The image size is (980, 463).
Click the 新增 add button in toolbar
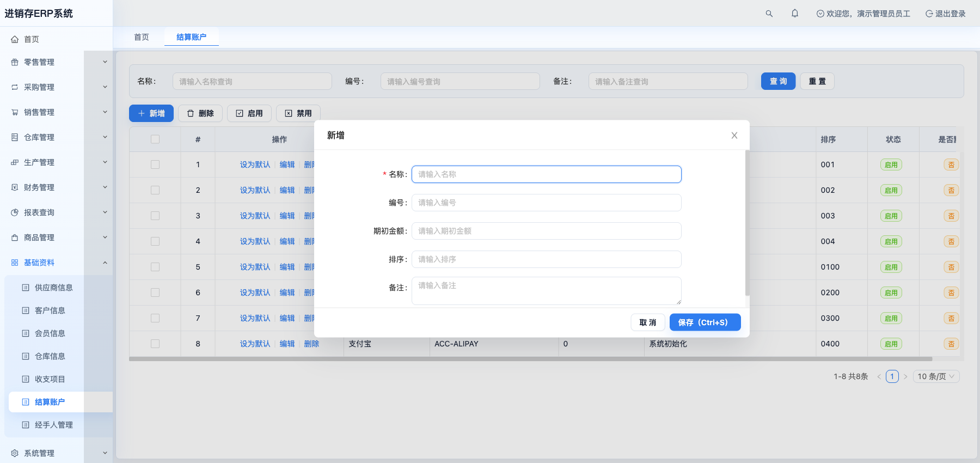(151, 113)
